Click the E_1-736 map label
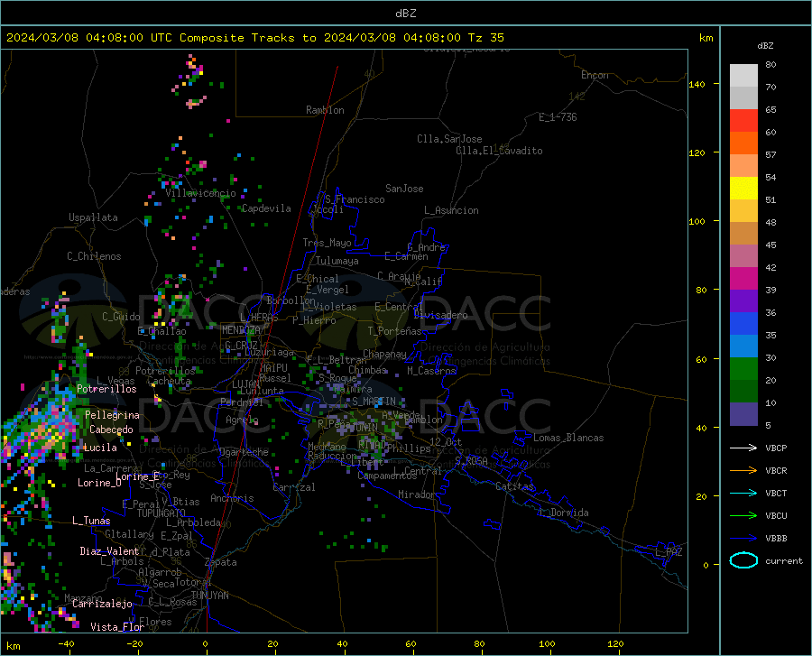Viewport: 812px width, 656px height. [558, 117]
